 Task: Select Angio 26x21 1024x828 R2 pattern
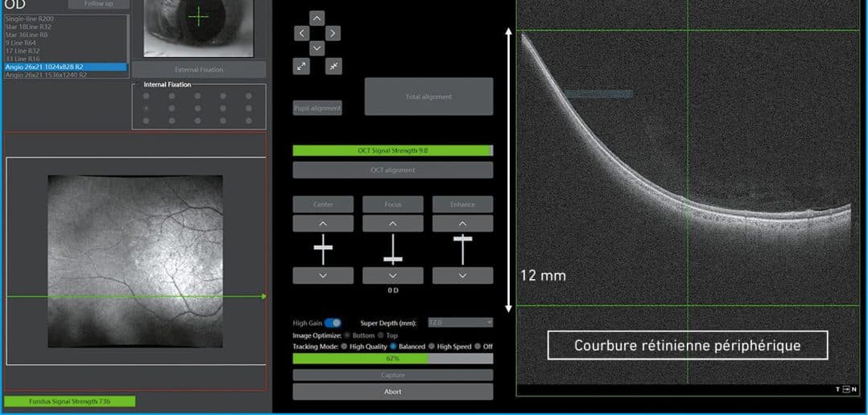[65, 67]
